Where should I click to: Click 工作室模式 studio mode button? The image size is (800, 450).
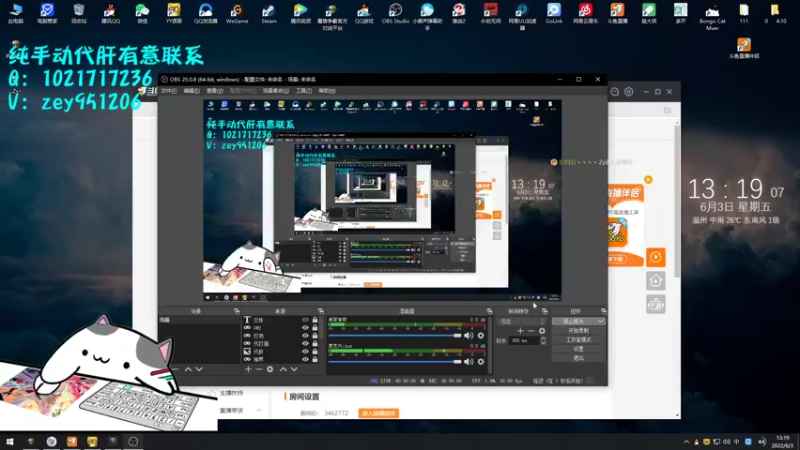(578, 340)
